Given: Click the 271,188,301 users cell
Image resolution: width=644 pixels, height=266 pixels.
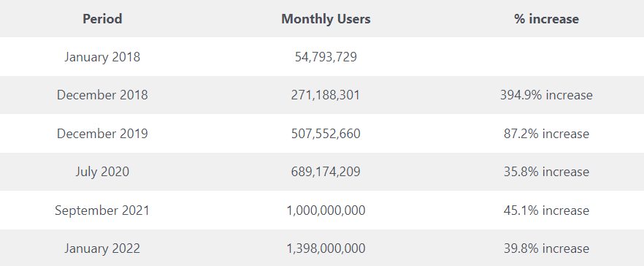Looking at the screenshot, I should [x=326, y=95].
